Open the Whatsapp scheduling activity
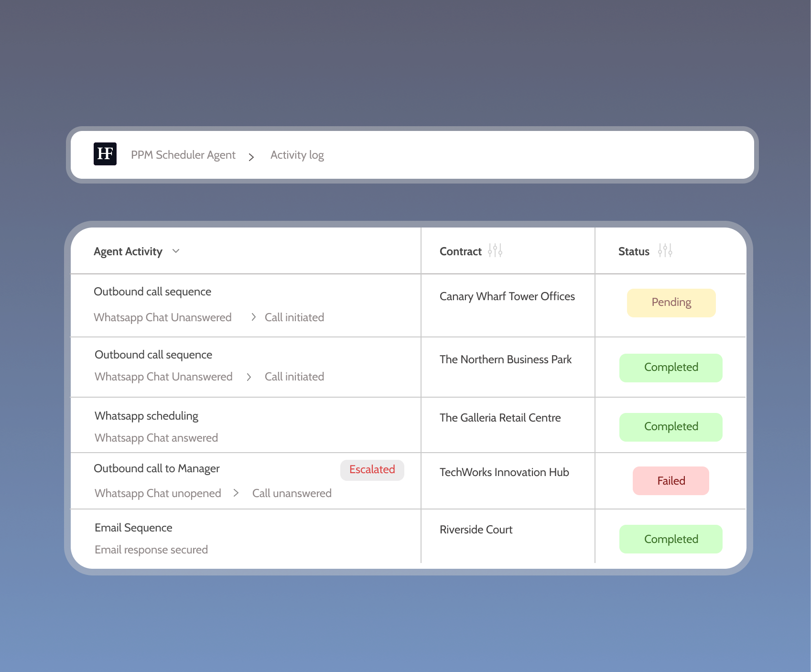The width and height of the screenshot is (811, 672). click(146, 416)
